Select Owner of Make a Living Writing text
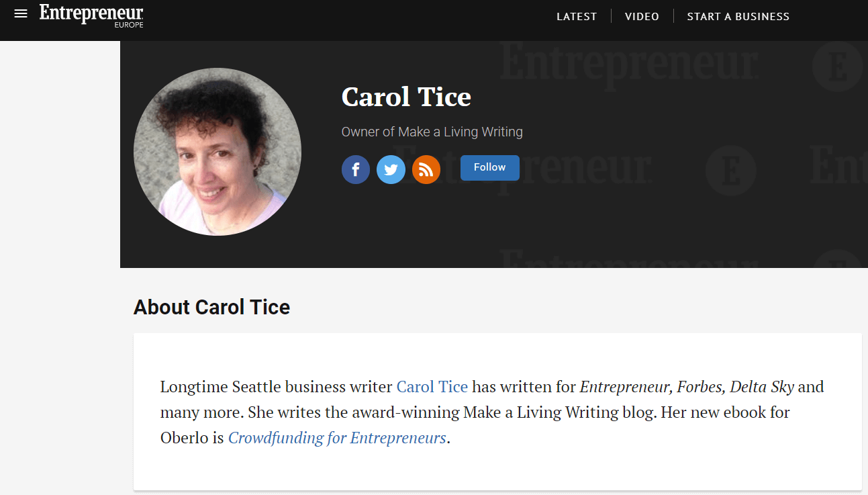 pos(432,132)
